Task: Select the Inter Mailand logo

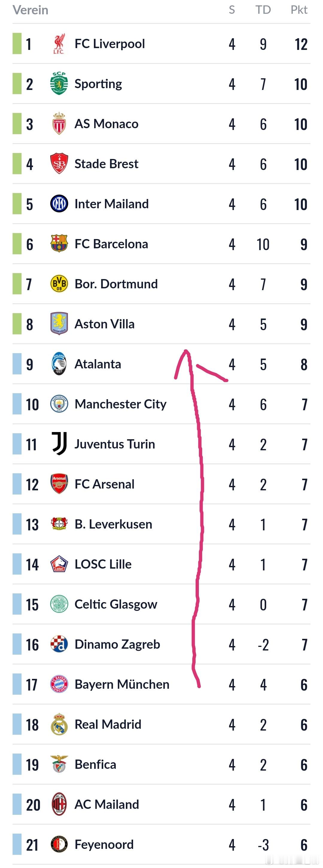Action: coord(59,204)
